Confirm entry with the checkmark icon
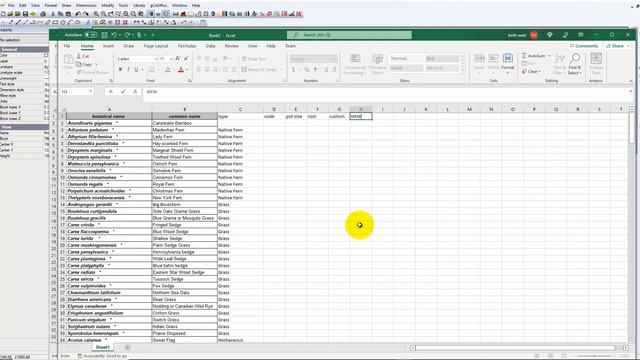This screenshot has width=640, height=360. click(122, 92)
